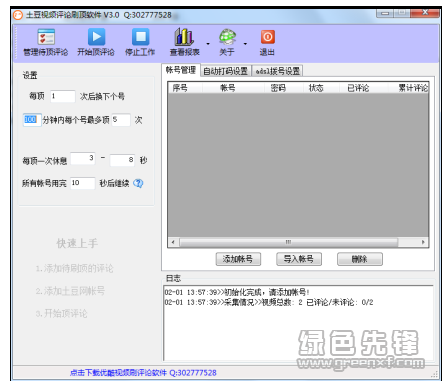Follow the 点击下载优酷视频刷评论软件 link
446x388 pixels.
143,373
